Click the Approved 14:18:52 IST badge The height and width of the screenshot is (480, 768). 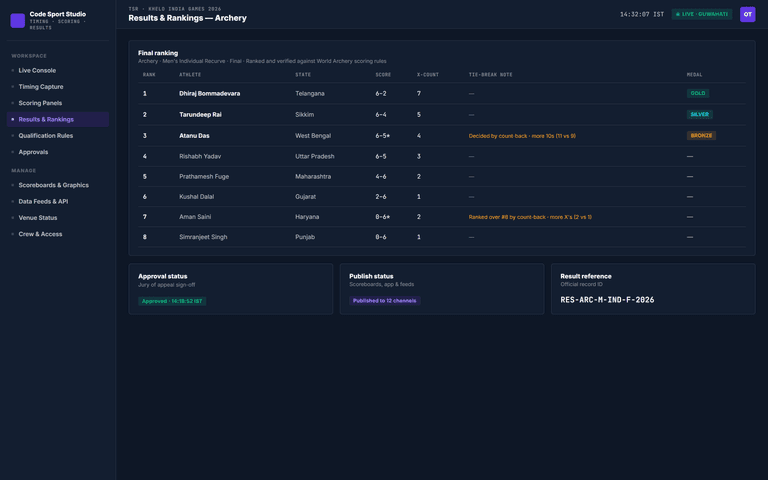(x=172, y=301)
